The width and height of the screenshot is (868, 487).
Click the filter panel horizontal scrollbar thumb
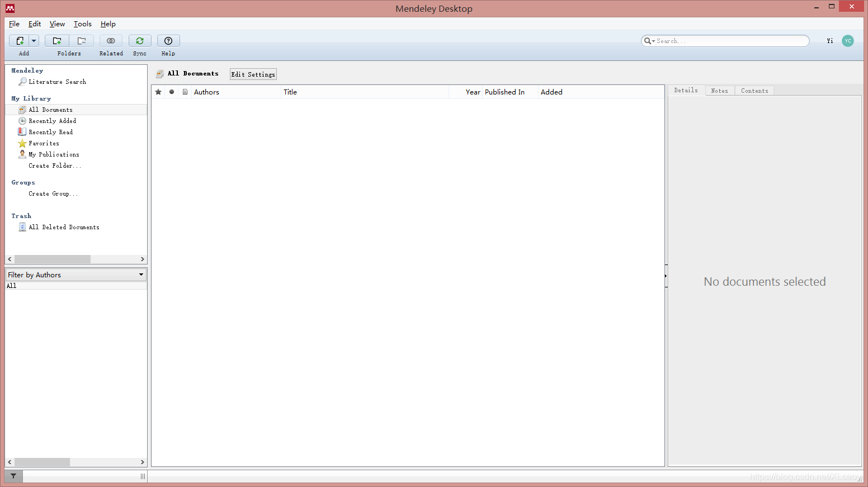pyautogui.click(x=43, y=462)
